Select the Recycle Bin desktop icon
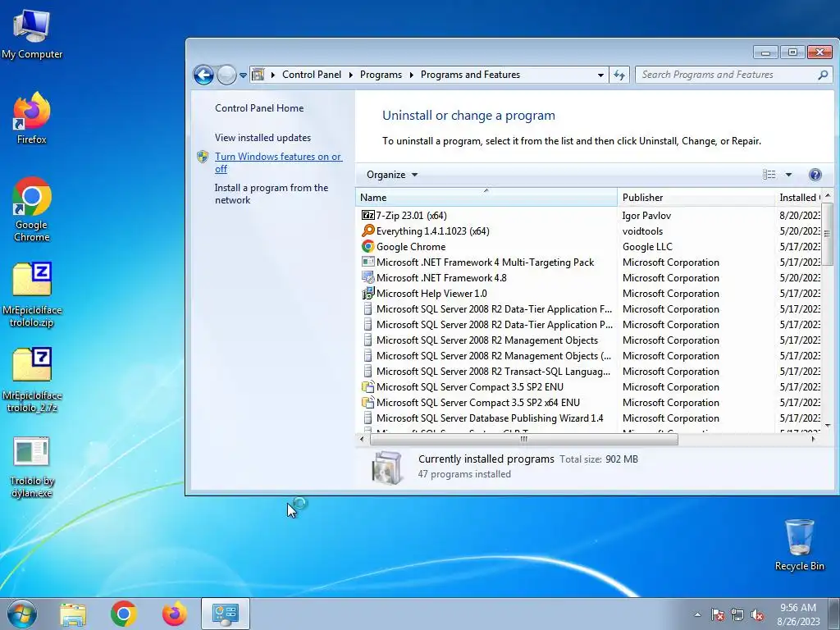This screenshot has width=840, height=630. point(799,545)
